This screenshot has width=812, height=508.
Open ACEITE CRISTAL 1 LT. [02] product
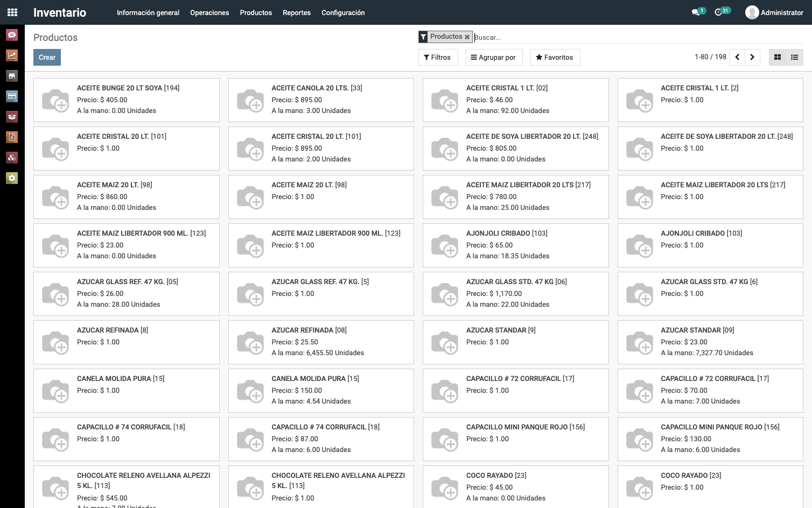pos(516,100)
